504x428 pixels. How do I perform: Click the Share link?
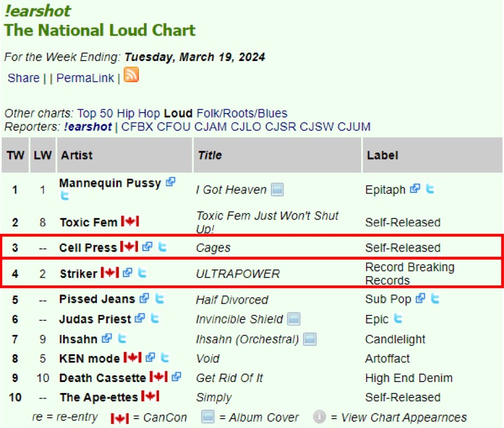[23, 78]
